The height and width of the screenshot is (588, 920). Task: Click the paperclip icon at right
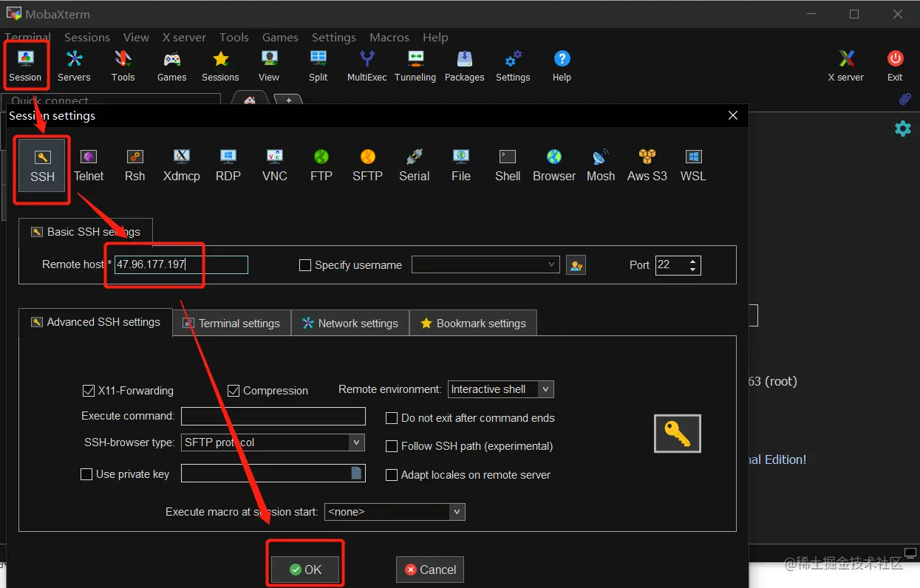tap(904, 98)
